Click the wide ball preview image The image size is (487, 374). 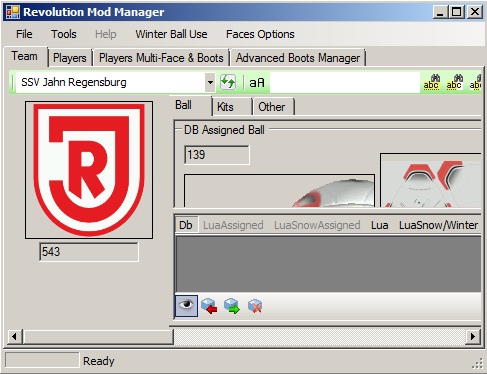pyautogui.click(x=279, y=191)
